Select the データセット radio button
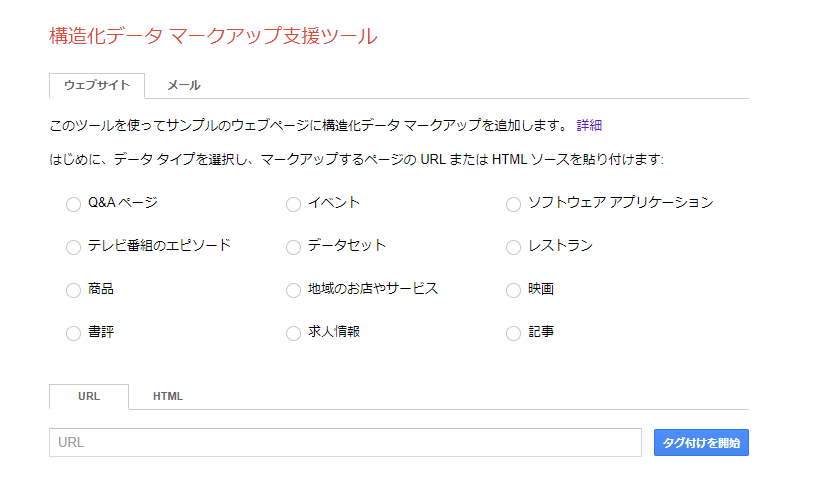 [293, 247]
